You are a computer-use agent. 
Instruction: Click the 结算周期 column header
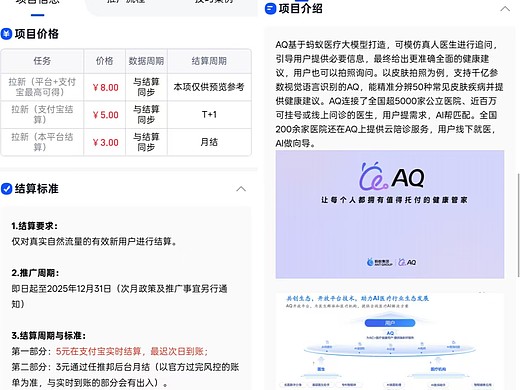pos(209,61)
